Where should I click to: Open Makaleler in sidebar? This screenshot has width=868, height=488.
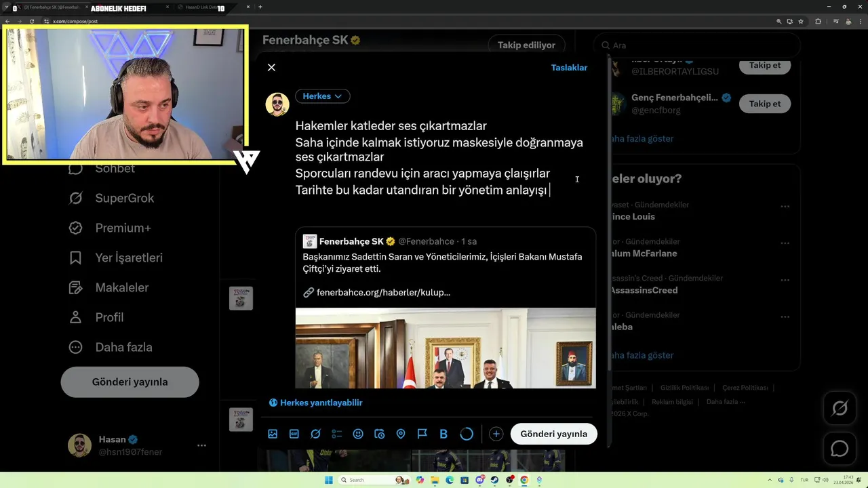pyautogui.click(x=108, y=287)
